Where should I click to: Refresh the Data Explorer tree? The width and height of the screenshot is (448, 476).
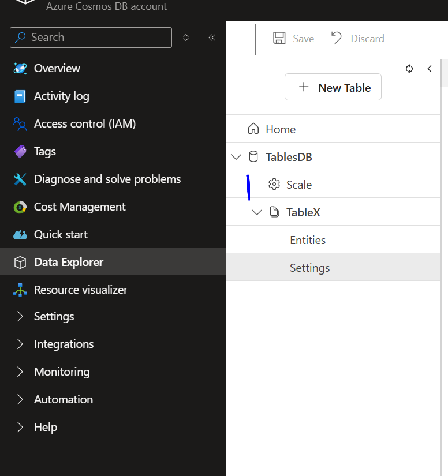coord(409,69)
